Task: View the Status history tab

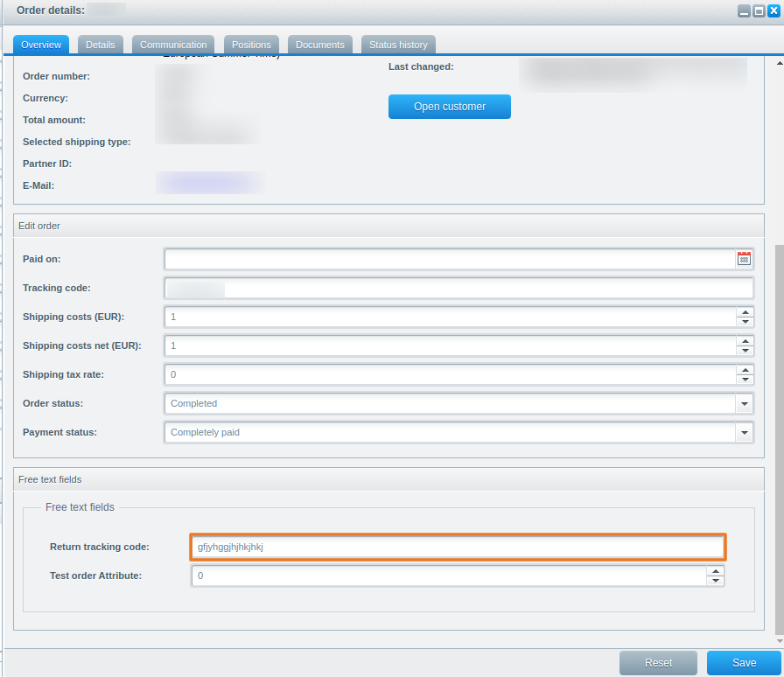Action: point(398,45)
